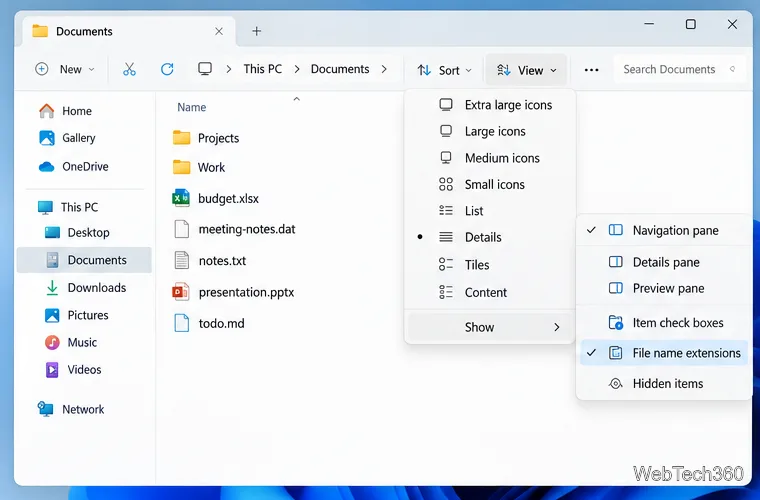Click the This PC monitor icon in sidebar

point(45,207)
